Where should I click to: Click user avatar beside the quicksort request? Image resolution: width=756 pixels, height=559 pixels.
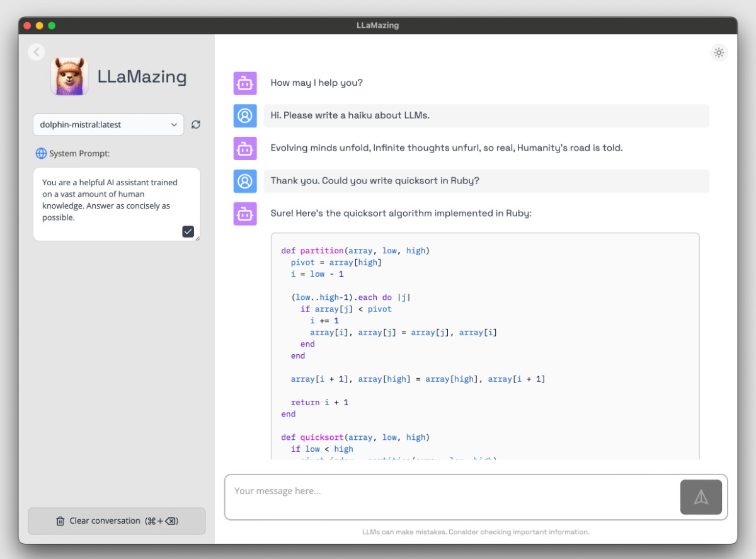(x=245, y=181)
